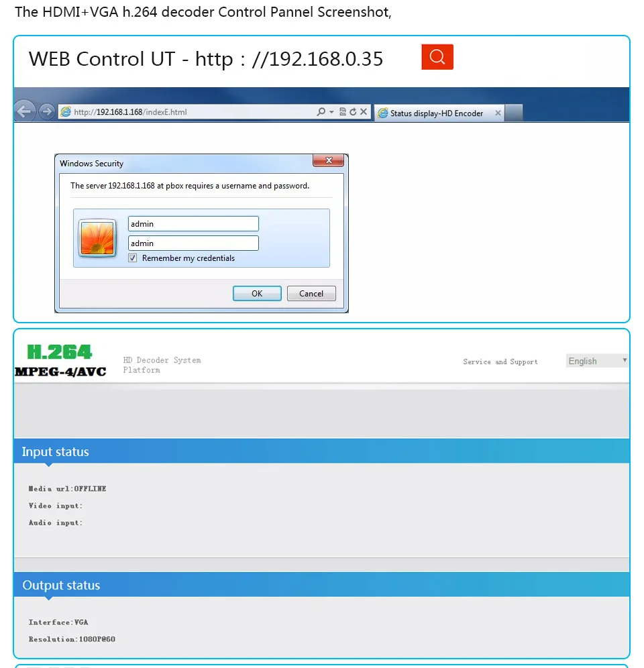The height and width of the screenshot is (668, 644).
Task: Click the 'WEB Control UT' heading text
Action: pos(102,59)
